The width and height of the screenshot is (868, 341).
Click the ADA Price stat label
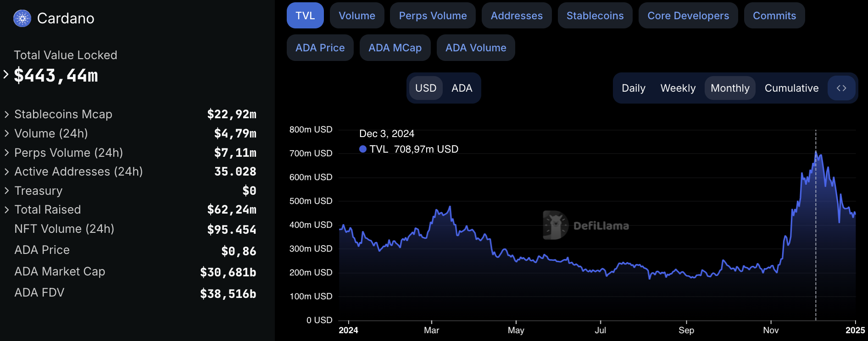coord(42,250)
